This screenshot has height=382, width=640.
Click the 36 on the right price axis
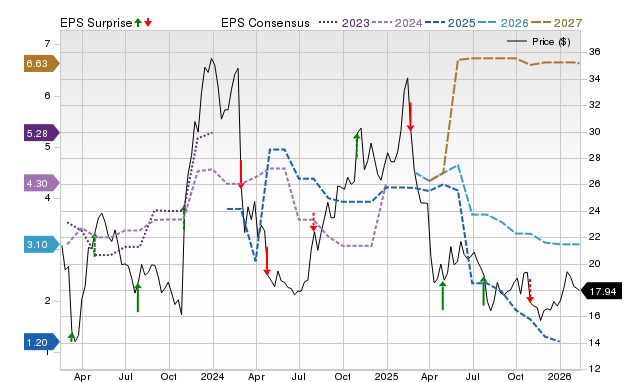coord(595,52)
